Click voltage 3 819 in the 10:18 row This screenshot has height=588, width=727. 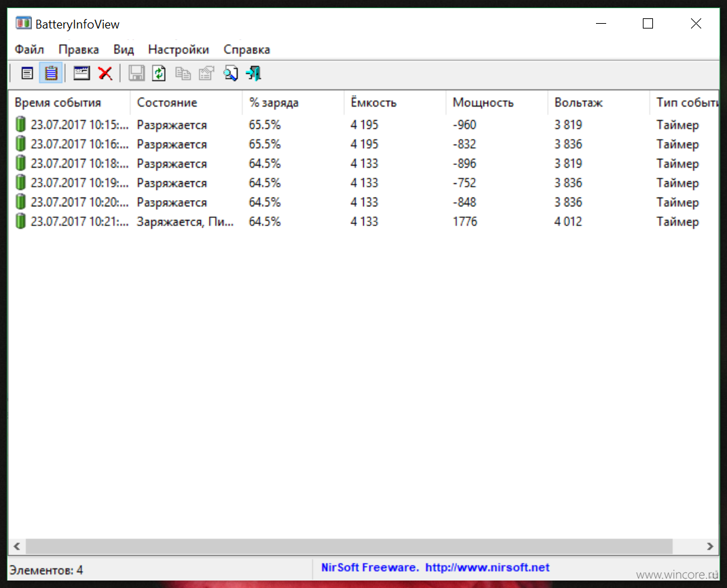tap(568, 164)
